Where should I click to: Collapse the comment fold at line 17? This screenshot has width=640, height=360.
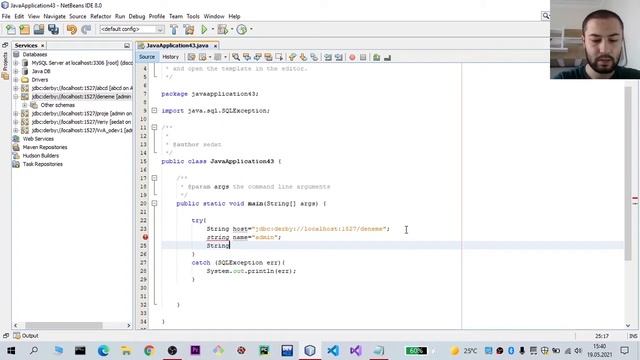click(154, 178)
